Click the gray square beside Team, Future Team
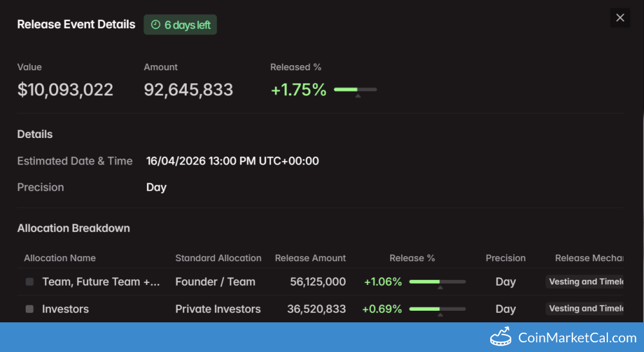This screenshot has width=644, height=352. pos(30,282)
